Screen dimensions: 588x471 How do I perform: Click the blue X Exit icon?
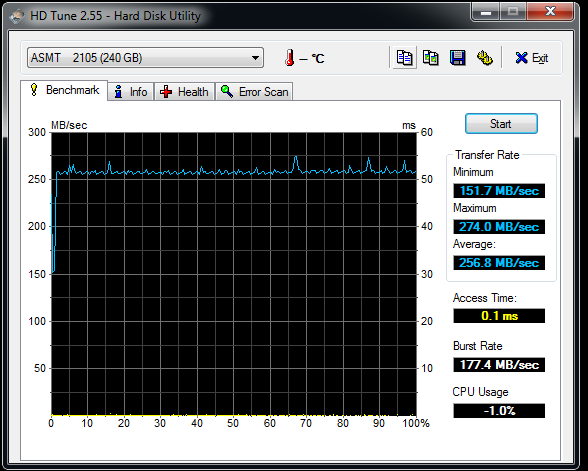(521, 58)
